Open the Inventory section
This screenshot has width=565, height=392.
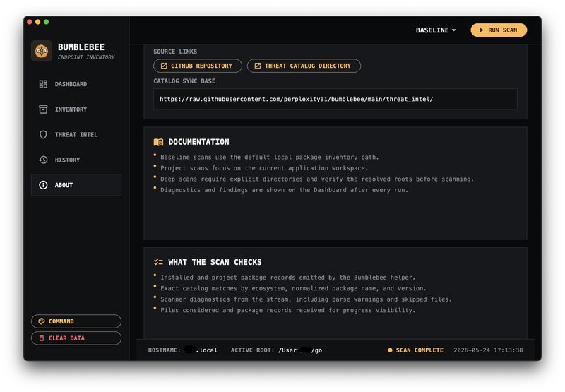pyautogui.click(x=76, y=109)
